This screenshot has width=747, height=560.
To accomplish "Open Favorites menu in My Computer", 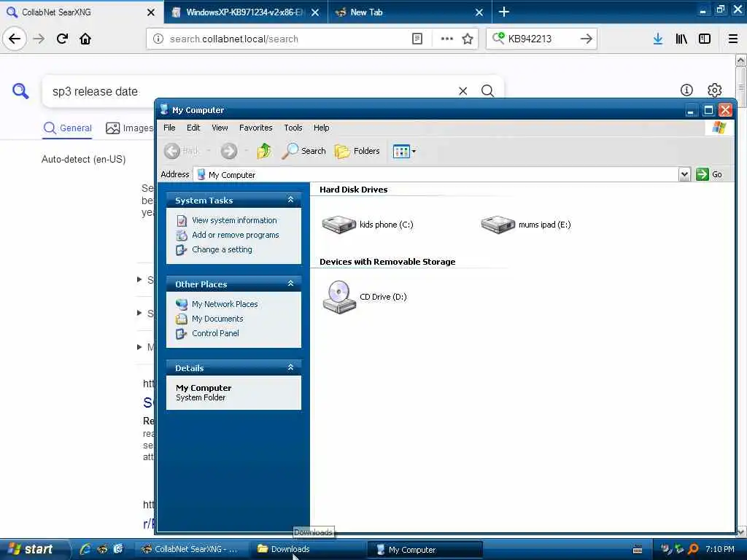I will pos(255,128).
